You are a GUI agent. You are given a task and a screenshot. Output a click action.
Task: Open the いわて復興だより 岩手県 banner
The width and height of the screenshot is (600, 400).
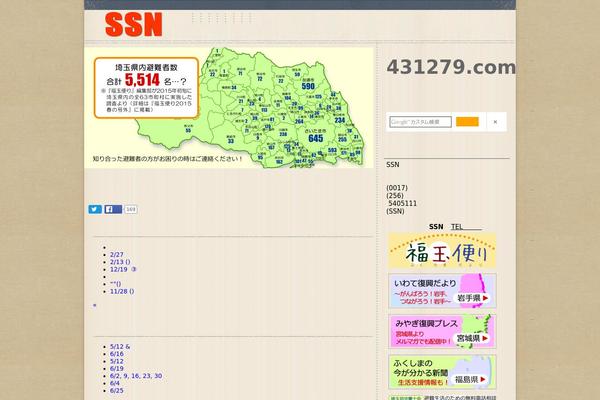(442, 291)
